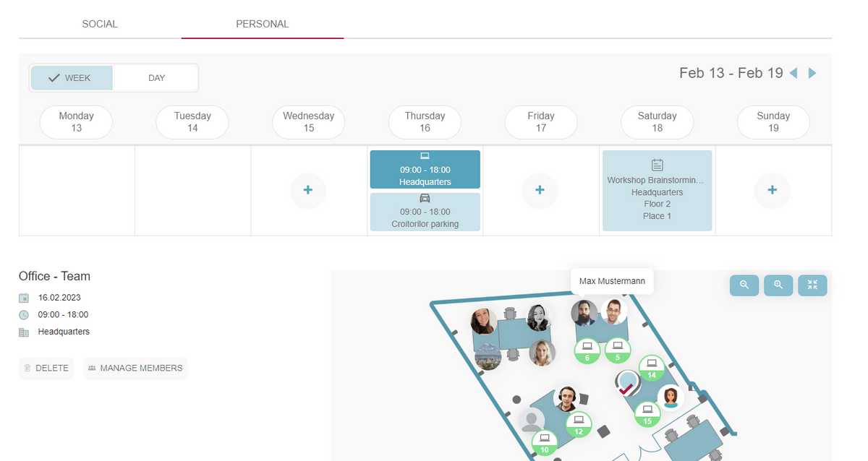Viewport: 868px width, 461px height.
Task: Go to the previous week
Action: tap(793, 73)
